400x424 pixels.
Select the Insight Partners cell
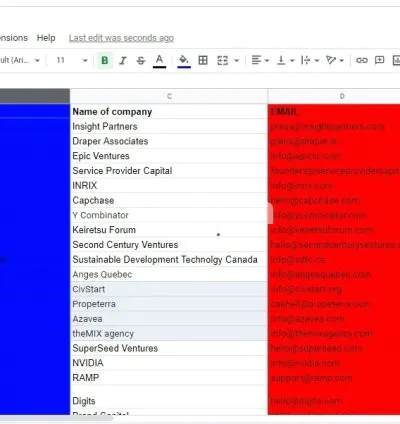(169, 126)
